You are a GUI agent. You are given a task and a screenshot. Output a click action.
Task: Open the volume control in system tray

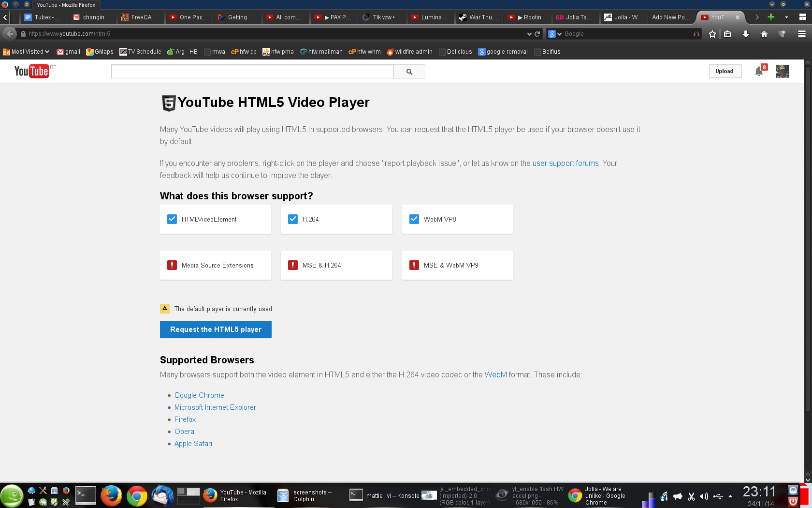coord(704,496)
